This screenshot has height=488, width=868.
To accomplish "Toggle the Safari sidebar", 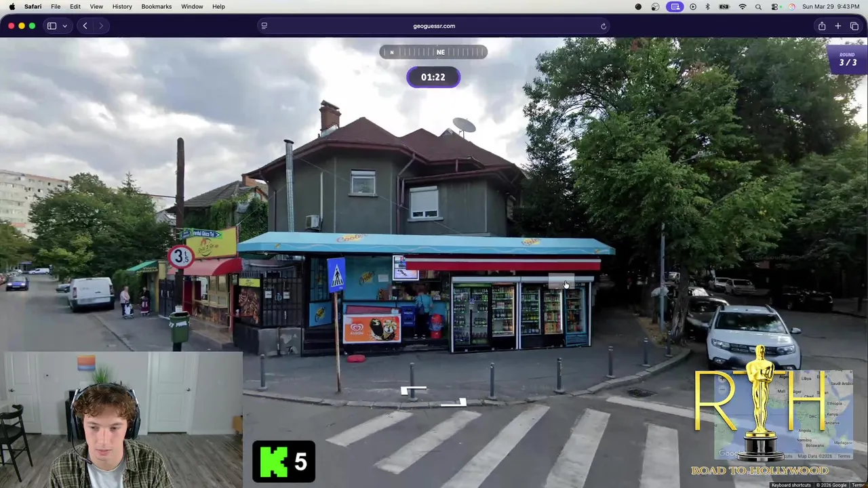I will [52, 26].
